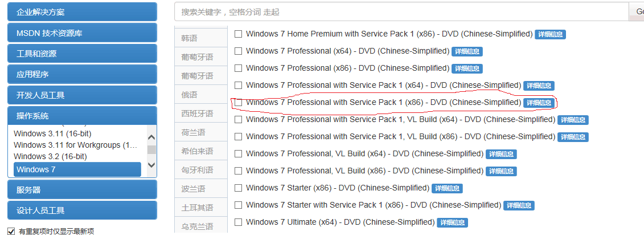644x235 pixels.
Task: Show 详细信息 for Professional VL Build (x86)
Action: tap(501, 171)
